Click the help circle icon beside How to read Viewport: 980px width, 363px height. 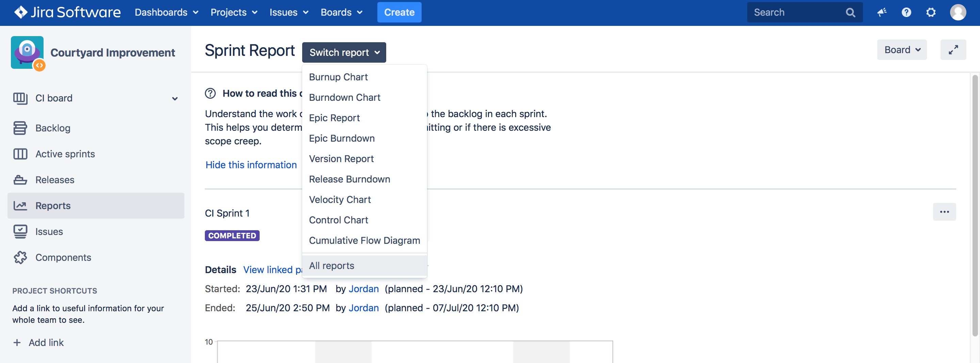click(x=210, y=93)
